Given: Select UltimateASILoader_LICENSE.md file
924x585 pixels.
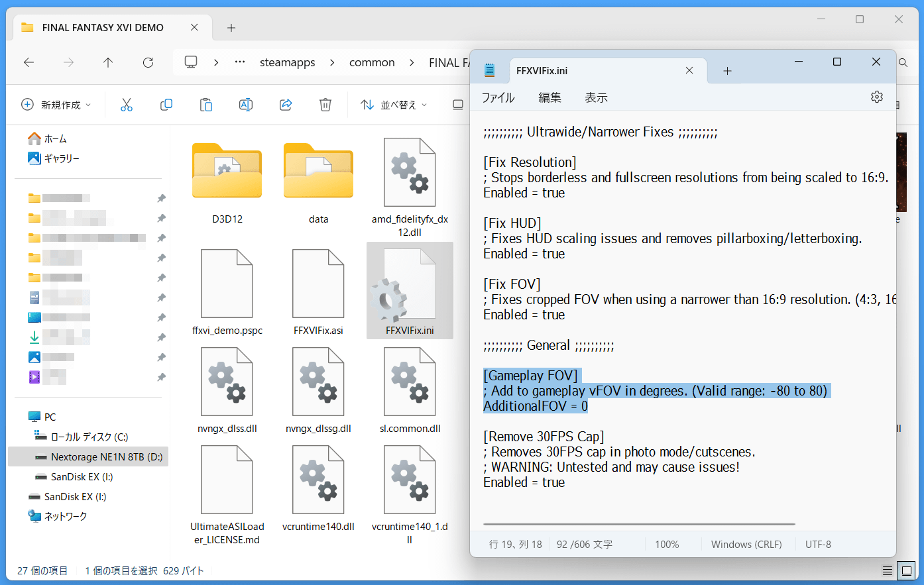Looking at the screenshot, I should pyautogui.click(x=227, y=494).
